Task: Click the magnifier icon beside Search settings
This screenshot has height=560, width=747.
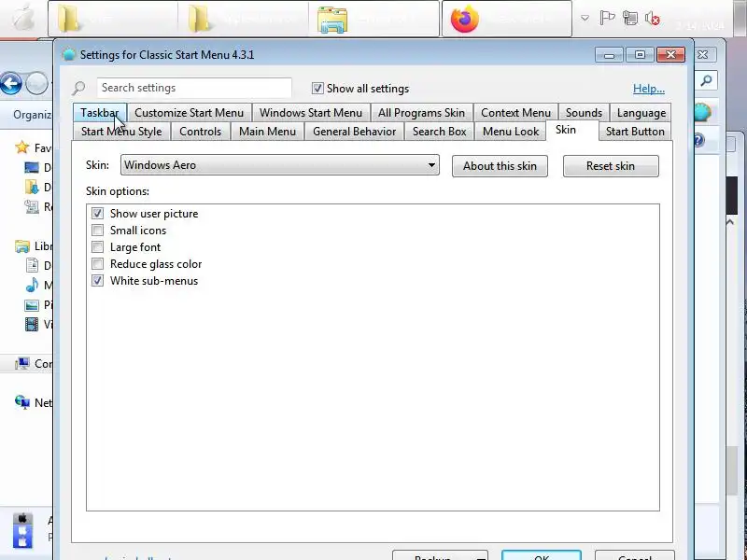Action: 79,88
